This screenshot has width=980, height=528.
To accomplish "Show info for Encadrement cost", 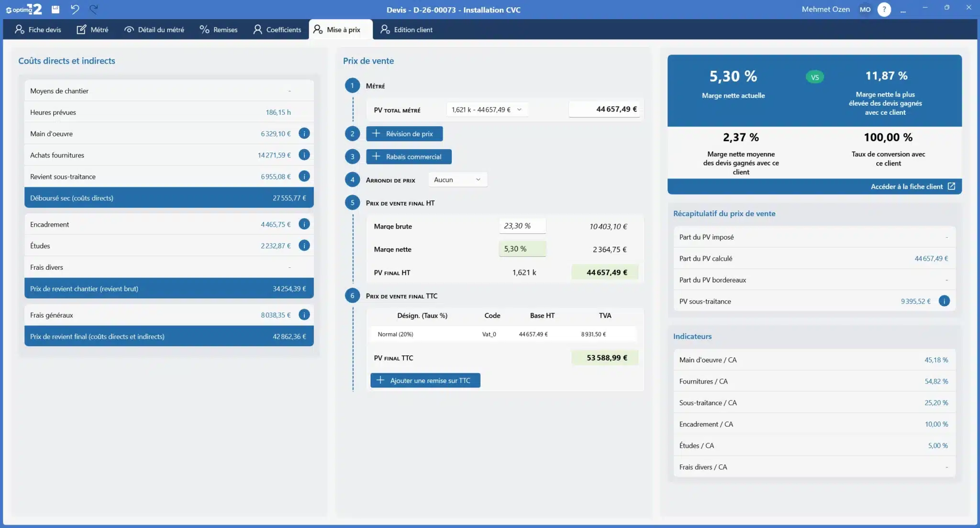I will [304, 224].
